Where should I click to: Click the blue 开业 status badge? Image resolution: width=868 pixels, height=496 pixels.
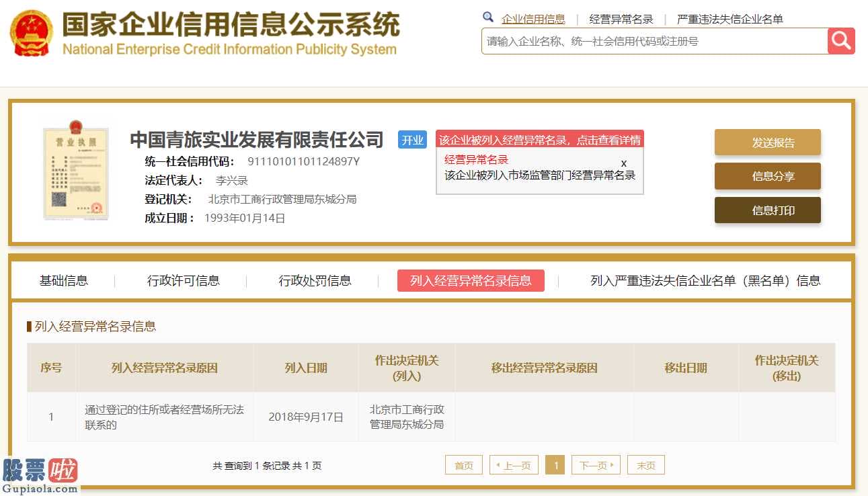[x=412, y=140]
